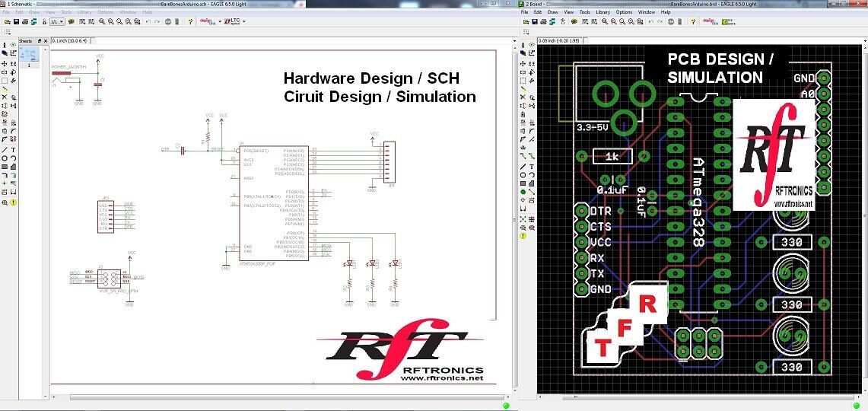This screenshot has width=868, height=411.
Task: Select sheet 1 thumbnail in Sheets panel
Action: [29, 55]
